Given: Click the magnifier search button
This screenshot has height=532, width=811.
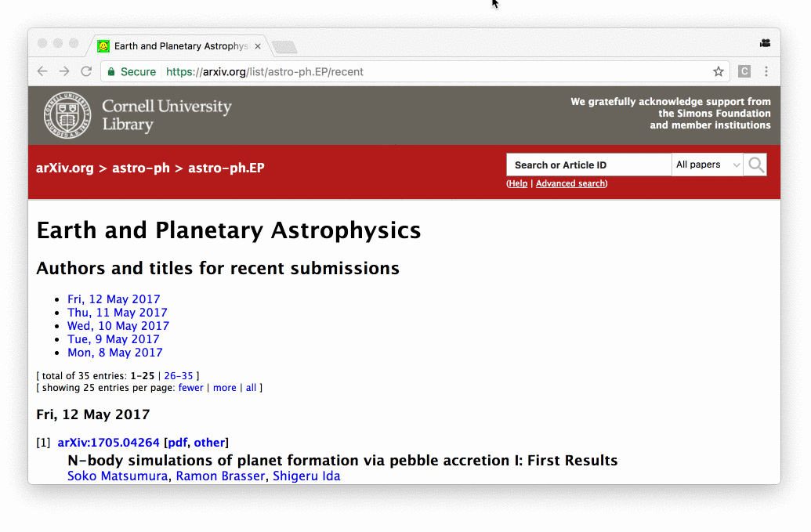Looking at the screenshot, I should tap(755, 165).
